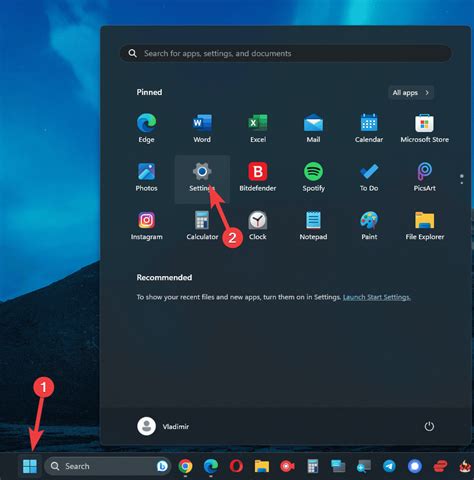This screenshot has width=474, height=480.
Task: Launch PicsArt
Action: [424, 177]
